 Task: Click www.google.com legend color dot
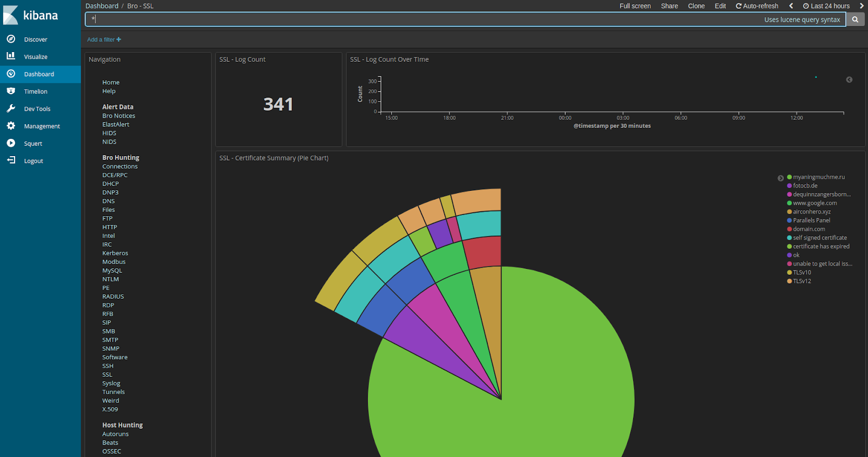pos(789,203)
